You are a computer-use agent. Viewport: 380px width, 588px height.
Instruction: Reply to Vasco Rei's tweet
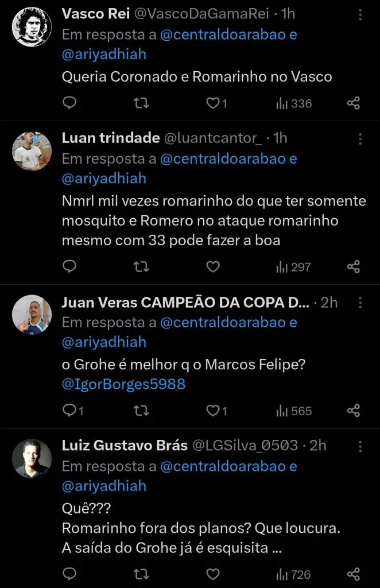(x=69, y=103)
